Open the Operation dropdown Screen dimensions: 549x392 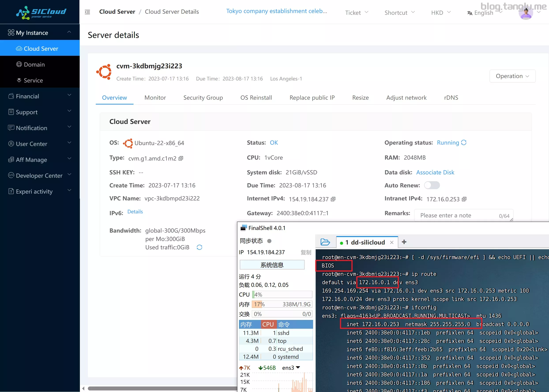point(512,76)
